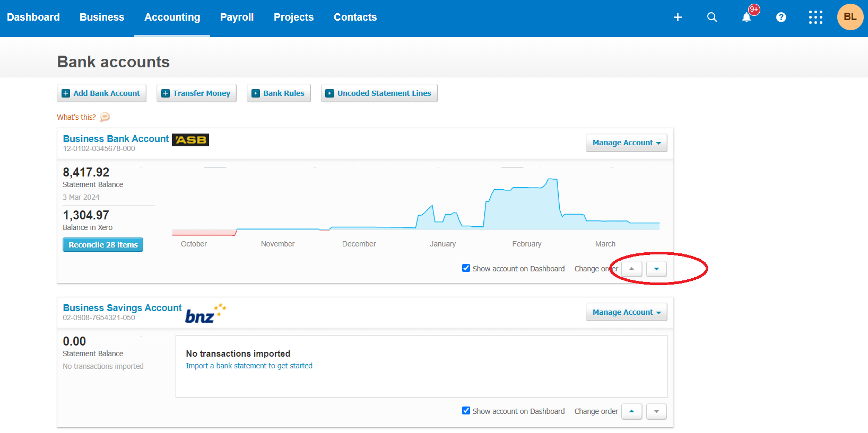
Task: Click the Transfer Money button
Action: tap(196, 93)
